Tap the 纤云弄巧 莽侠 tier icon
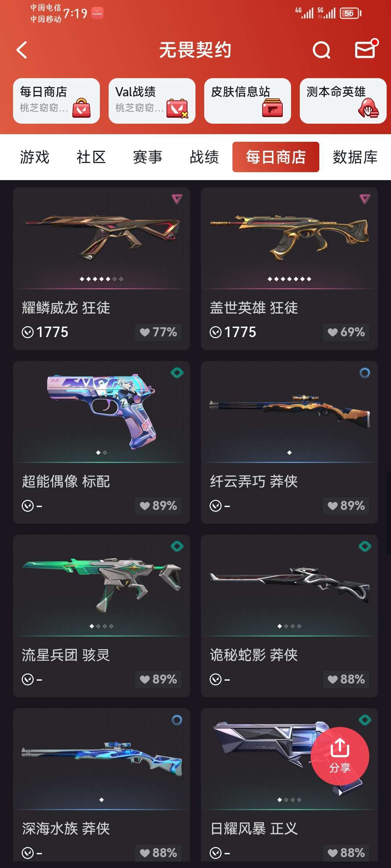Viewport: 391px width, 868px height. [365, 373]
